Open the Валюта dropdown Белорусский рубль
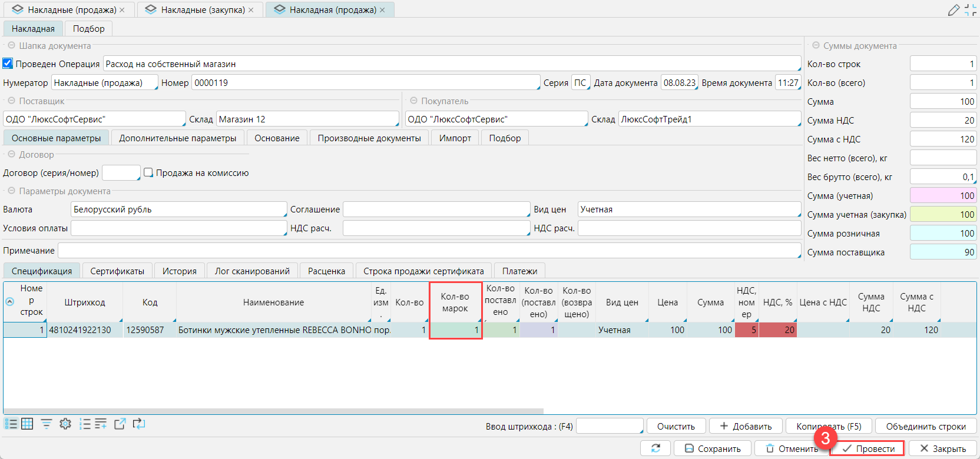The width and height of the screenshot is (980, 459). click(178, 209)
